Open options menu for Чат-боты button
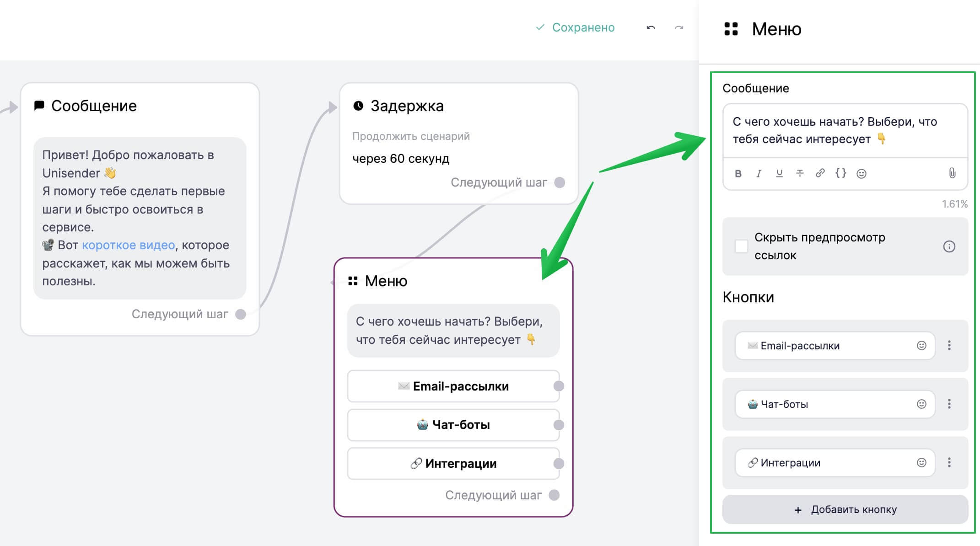Screen dimensions: 980x546 (x=949, y=404)
